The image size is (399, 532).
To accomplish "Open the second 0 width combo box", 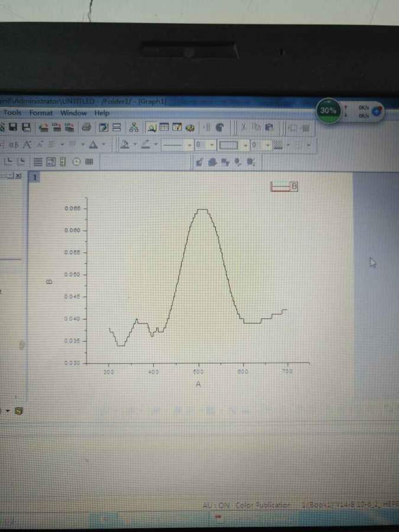I will (261, 145).
